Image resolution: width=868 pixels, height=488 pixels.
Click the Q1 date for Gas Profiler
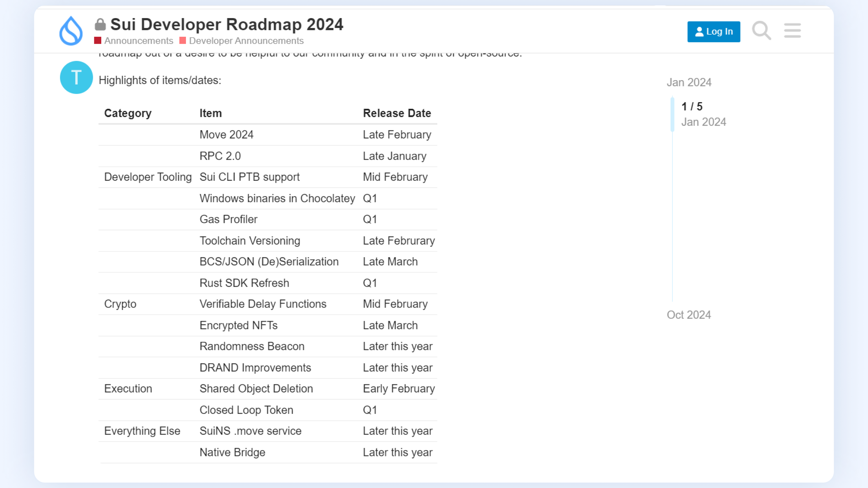[x=370, y=219]
